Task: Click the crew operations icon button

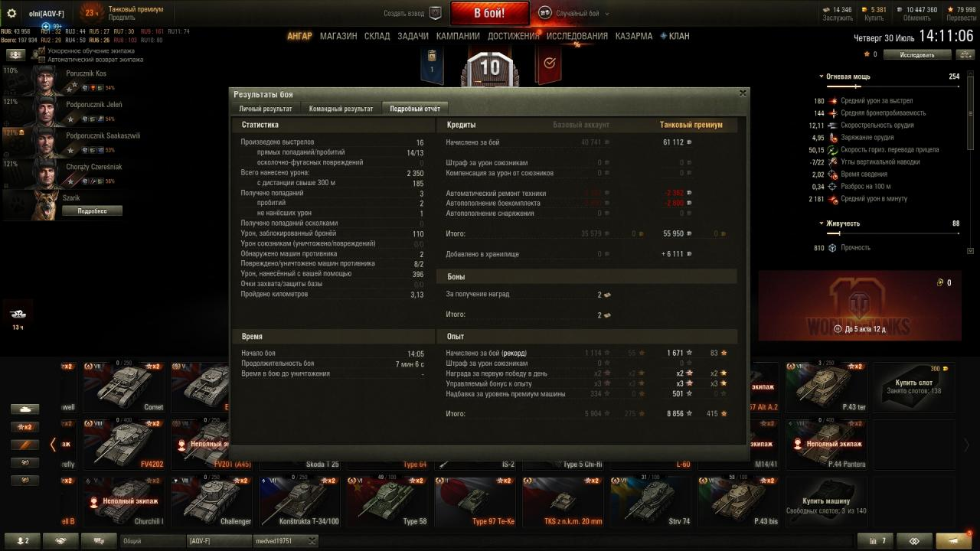Action: (15, 55)
